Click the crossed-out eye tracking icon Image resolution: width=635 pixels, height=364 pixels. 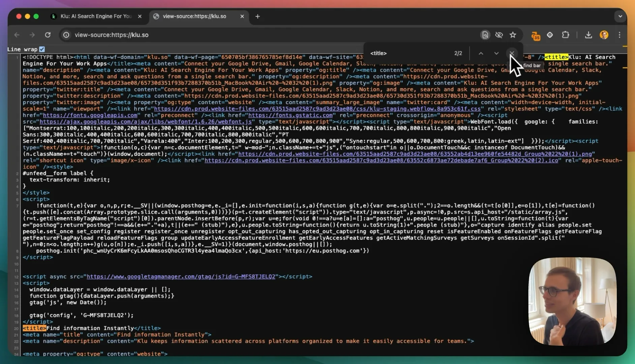click(x=499, y=35)
